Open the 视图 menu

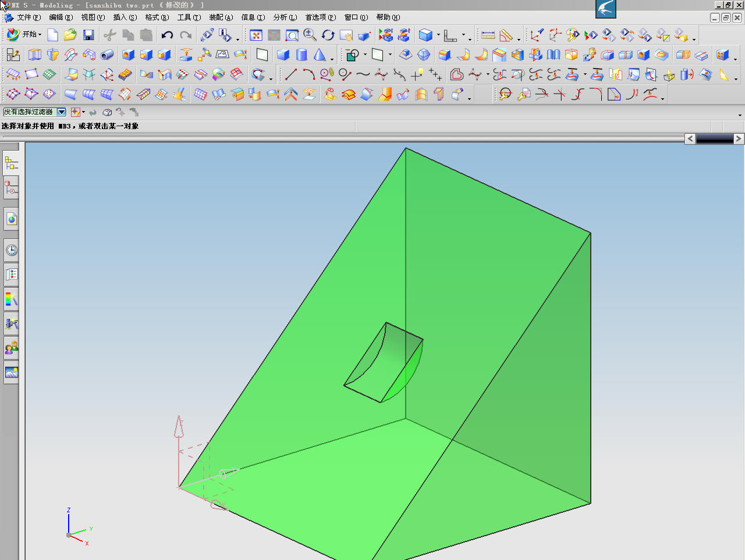93,17
